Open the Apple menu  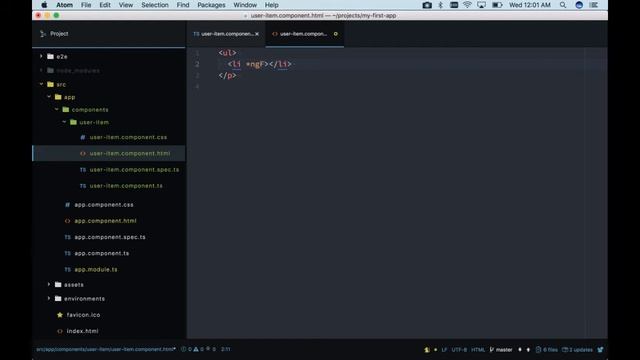(x=44, y=5)
